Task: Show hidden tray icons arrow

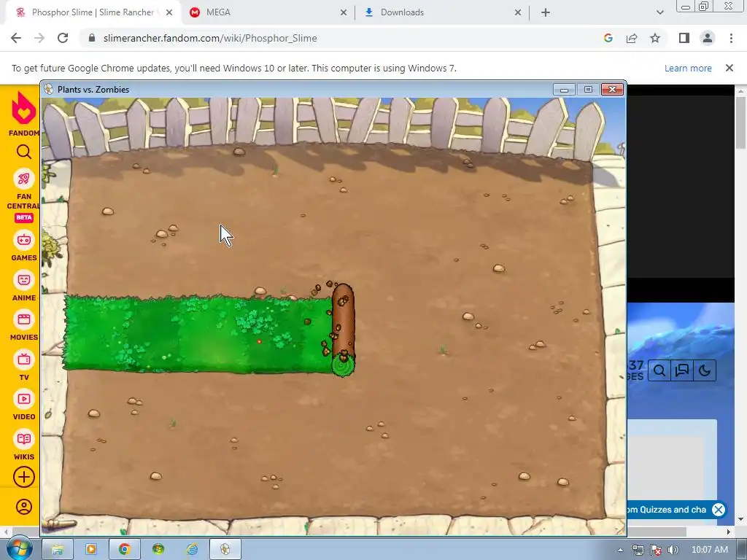Action: [620, 550]
